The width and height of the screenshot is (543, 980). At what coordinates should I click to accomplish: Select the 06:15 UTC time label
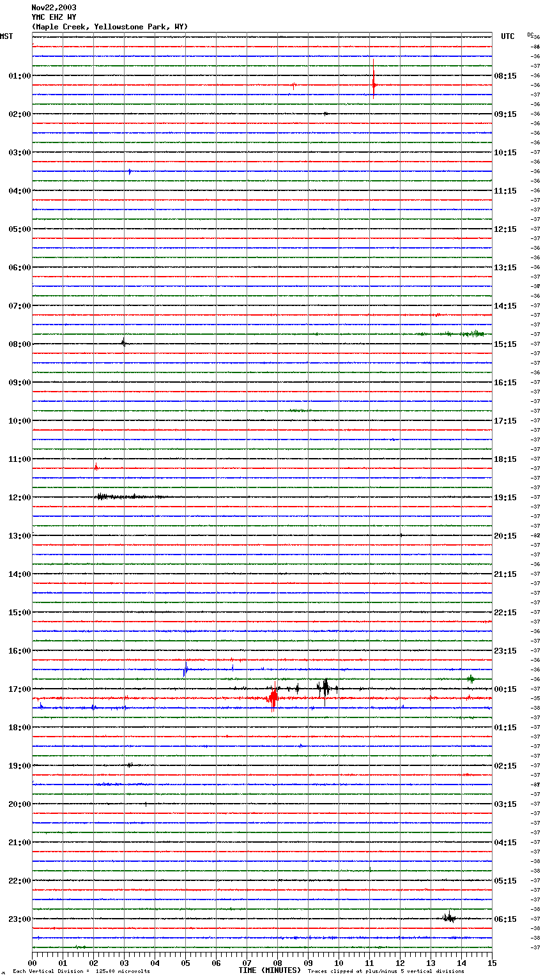[x=505, y=919]
